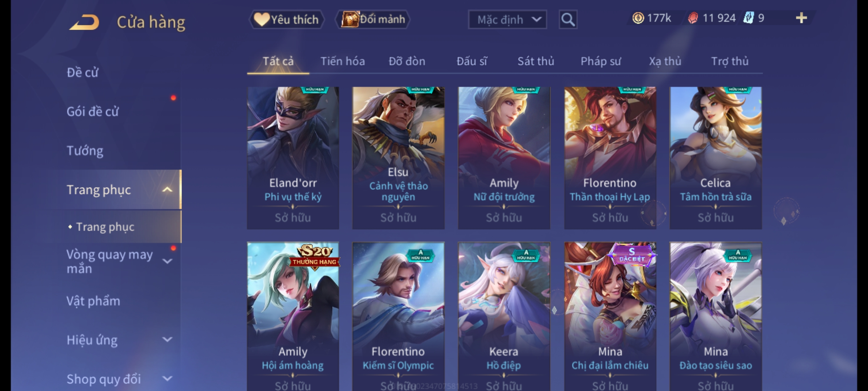This screenshot has width=868, height=391.
Task: Tap the blue voucher currency icon
Action: pos(748,18)
